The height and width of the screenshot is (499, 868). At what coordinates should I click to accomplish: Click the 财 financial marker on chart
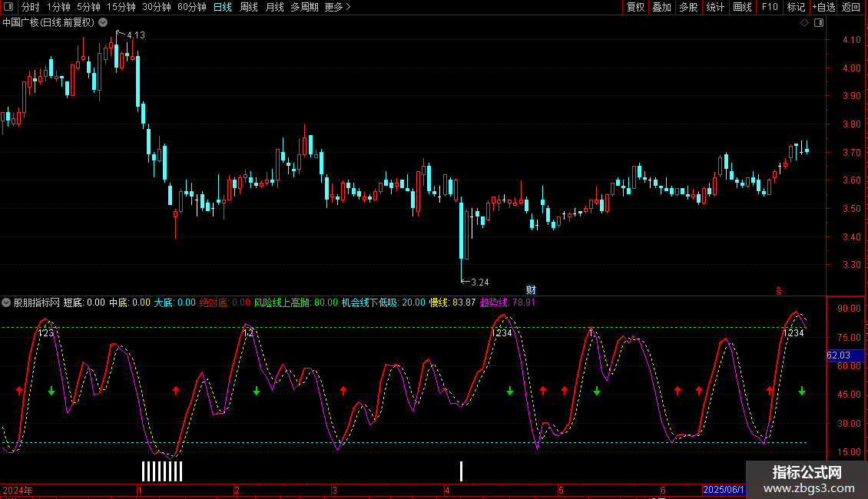(531, 290)
